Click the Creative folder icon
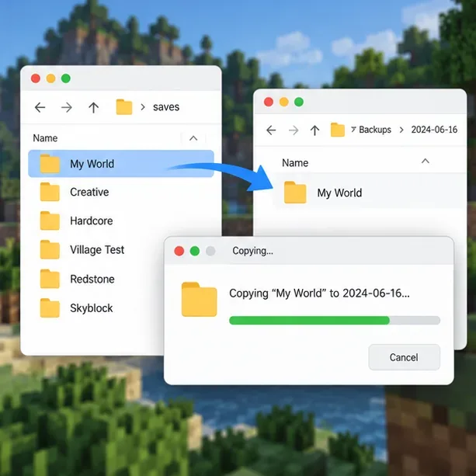 50,192
